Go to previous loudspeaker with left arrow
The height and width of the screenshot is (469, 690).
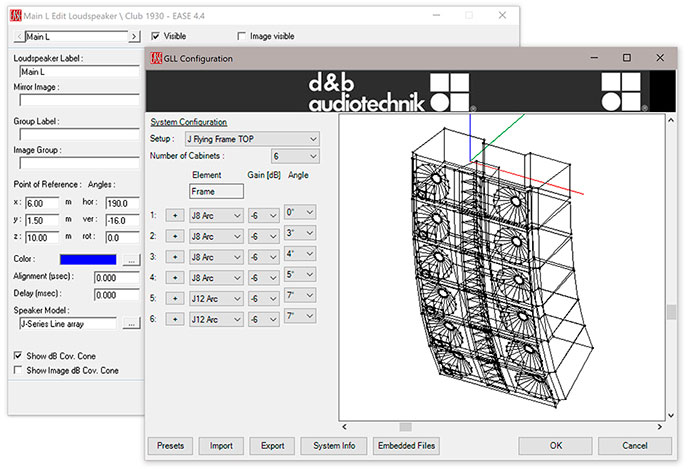pyautogui.click(x=19, y=37)
